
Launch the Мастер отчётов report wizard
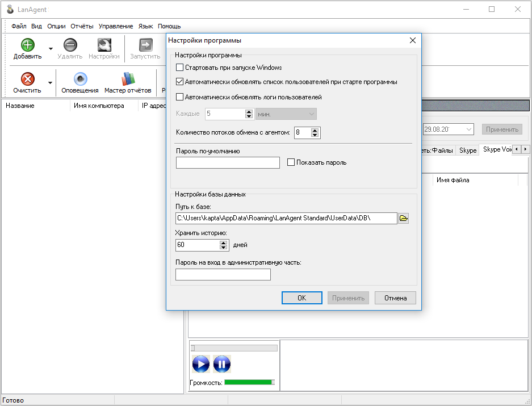[128, 79]
